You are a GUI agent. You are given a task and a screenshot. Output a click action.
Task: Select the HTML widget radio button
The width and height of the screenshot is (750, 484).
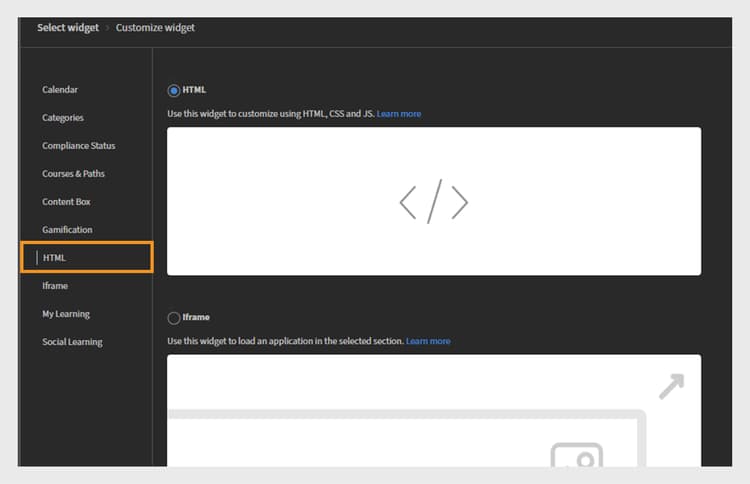point(174,90)
